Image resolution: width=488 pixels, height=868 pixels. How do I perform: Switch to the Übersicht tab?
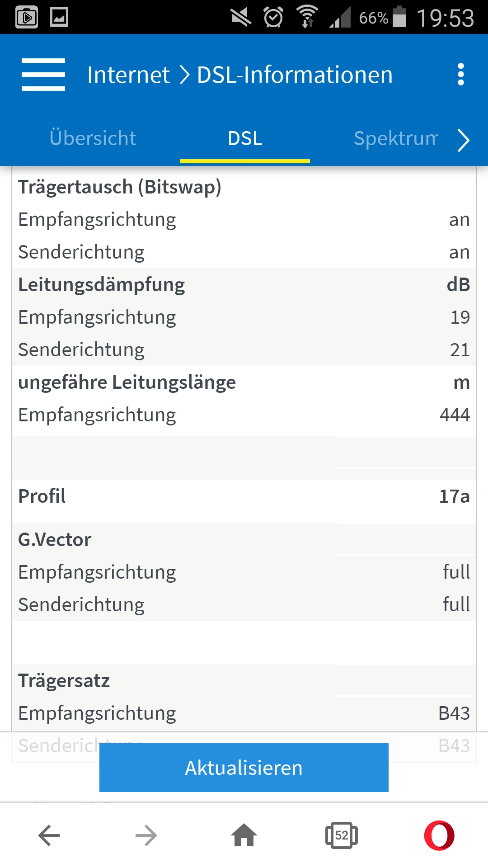(x=93, y=138)
